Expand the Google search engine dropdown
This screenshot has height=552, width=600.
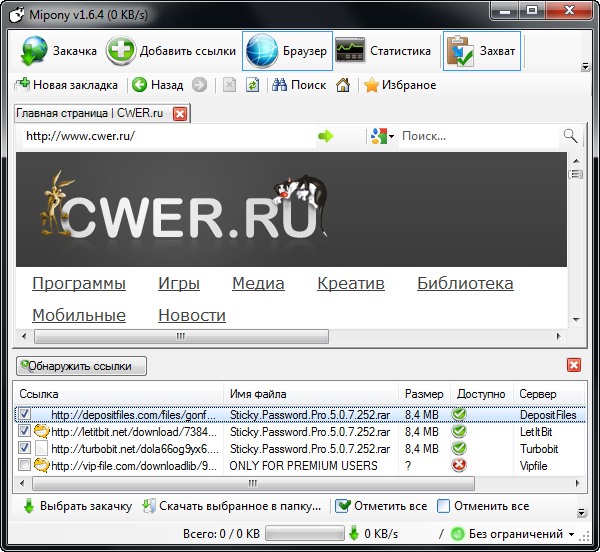[383, 136]
